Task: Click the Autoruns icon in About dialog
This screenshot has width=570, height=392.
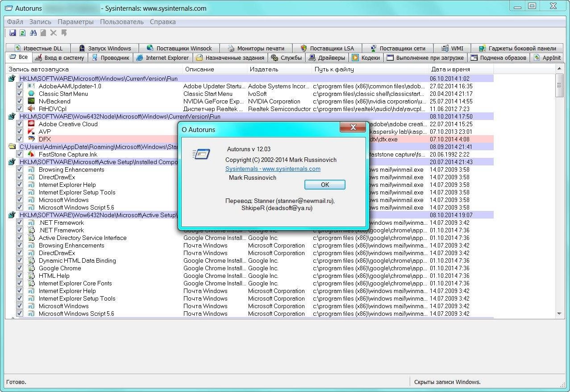Action: click(200, 154)
